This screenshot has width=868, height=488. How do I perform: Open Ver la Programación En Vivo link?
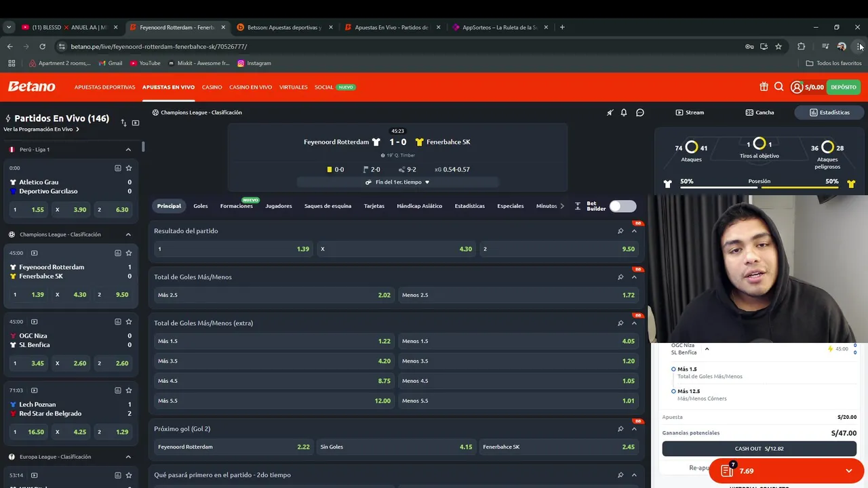click(x=41, y=129)
